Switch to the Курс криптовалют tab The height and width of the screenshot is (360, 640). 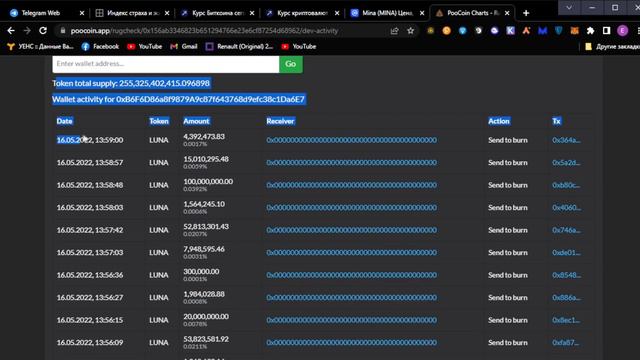(x=302, y=13)
